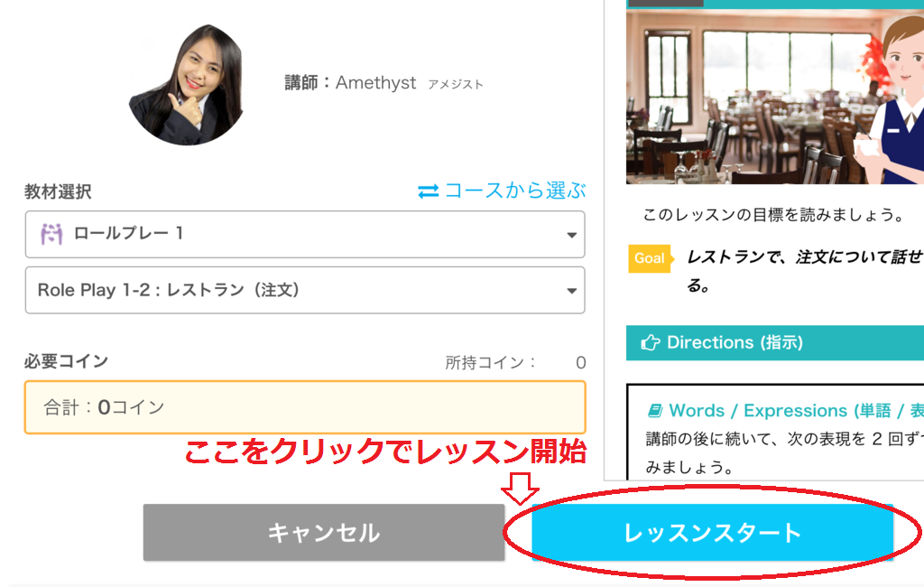This screenshot has width=924, height=587.
Task: Click the yellow Goal tag
Action: coord(651,258)
